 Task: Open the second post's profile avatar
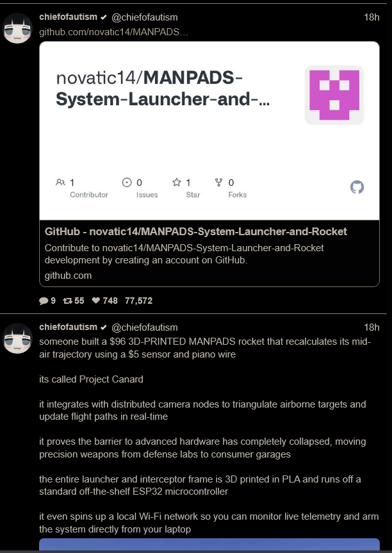click(x=17, y=338)
